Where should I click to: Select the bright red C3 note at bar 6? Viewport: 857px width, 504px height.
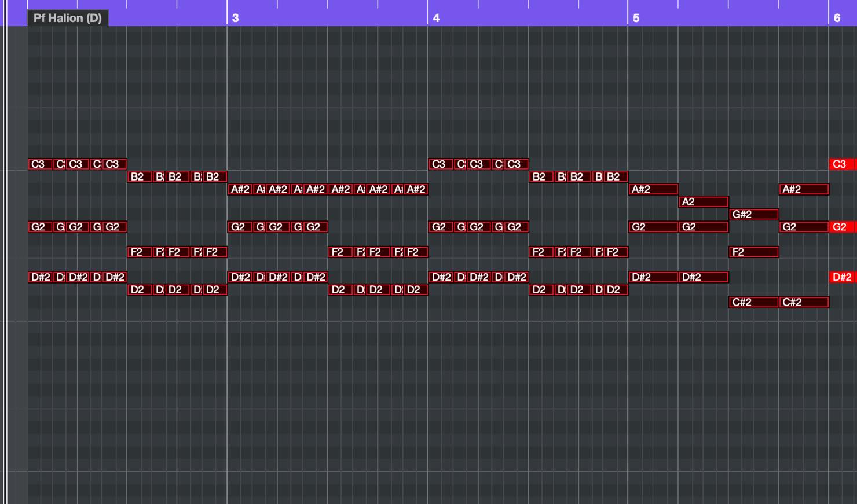tap(843, 164)
